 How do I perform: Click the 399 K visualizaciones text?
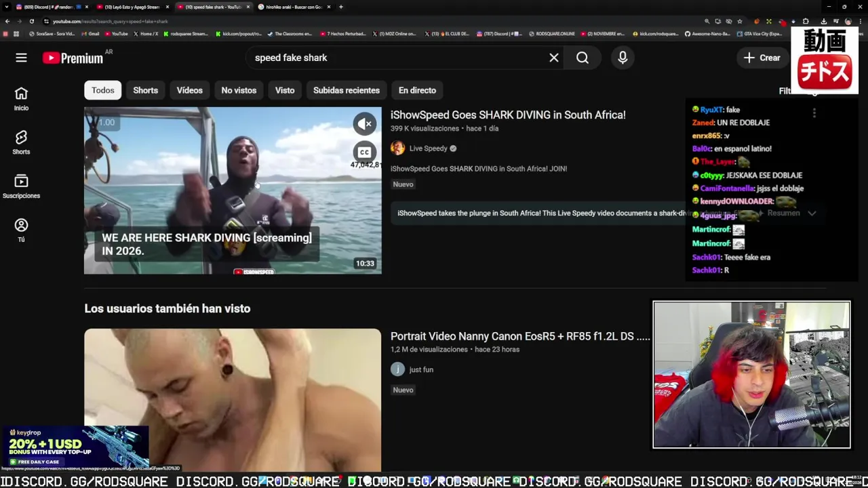425,128
